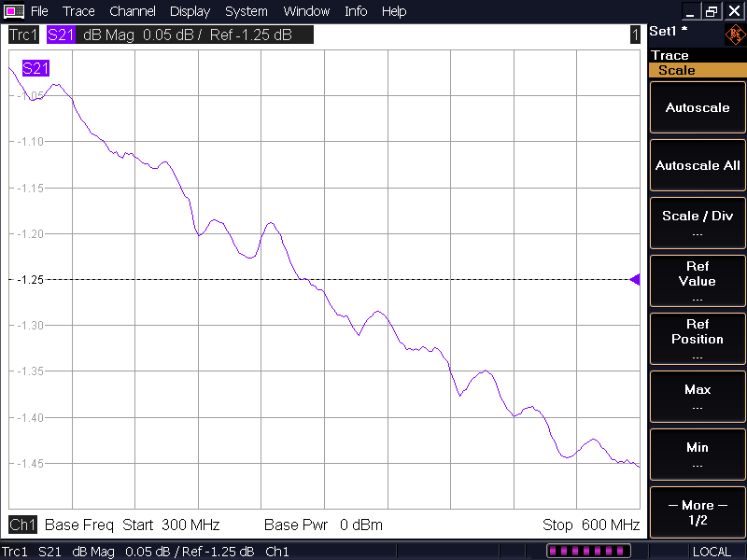The height and width of the screenshot is (560, 747).
Task: Open the Ref Position entry softkey
Action: tap(697, 339)
